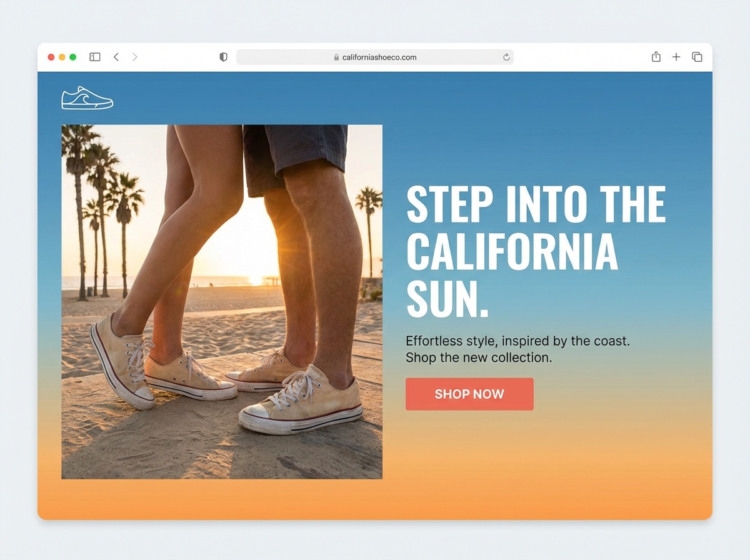Click the red close traffic light
750x560 pixels.
[x=51, y=56]
